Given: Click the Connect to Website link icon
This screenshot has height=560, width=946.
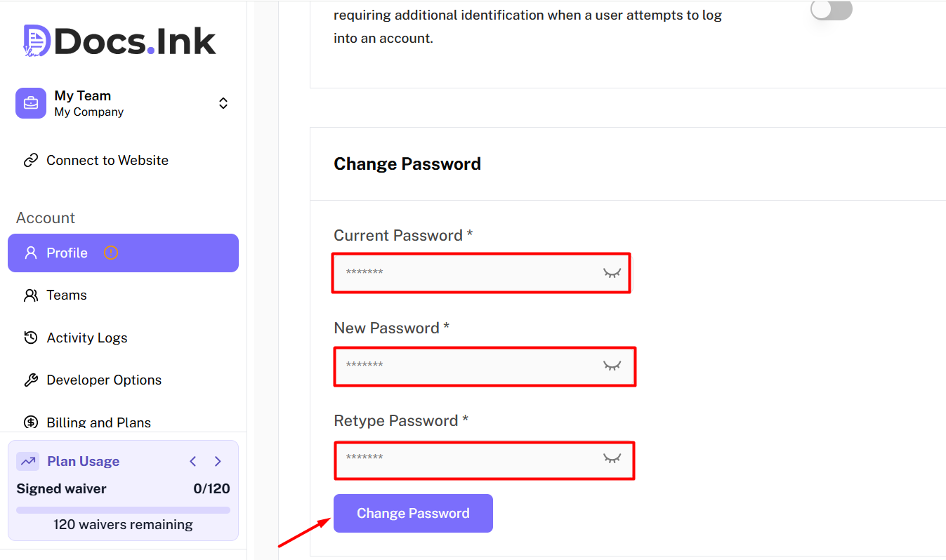Looking at the screenshot, I should click(31, 161).
